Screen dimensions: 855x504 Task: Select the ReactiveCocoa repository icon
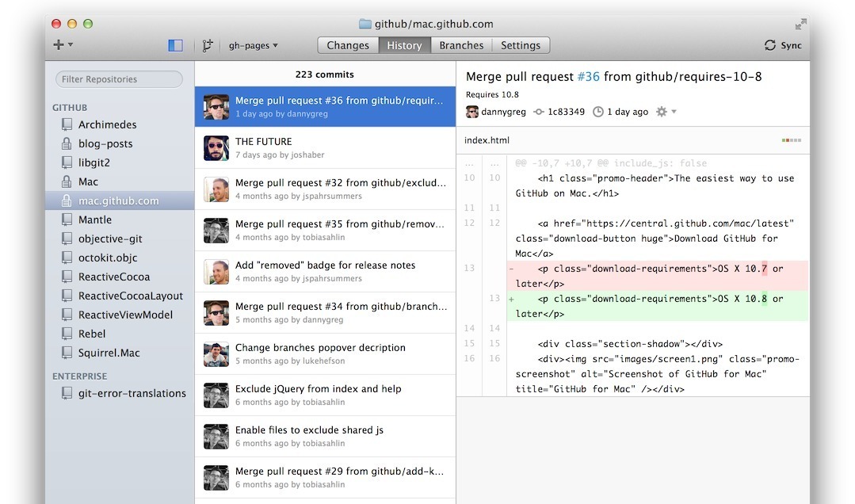(67, 277)
